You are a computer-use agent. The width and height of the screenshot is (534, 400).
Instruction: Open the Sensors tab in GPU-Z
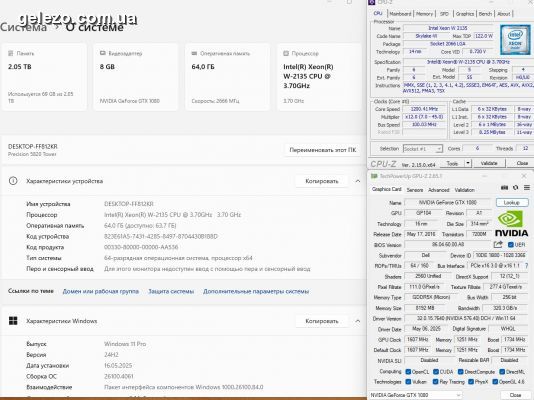[415, 190]
